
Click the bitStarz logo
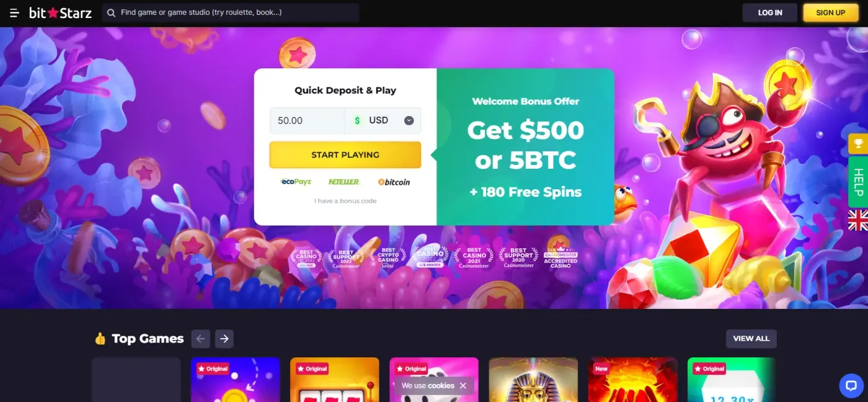pos(60,12)
